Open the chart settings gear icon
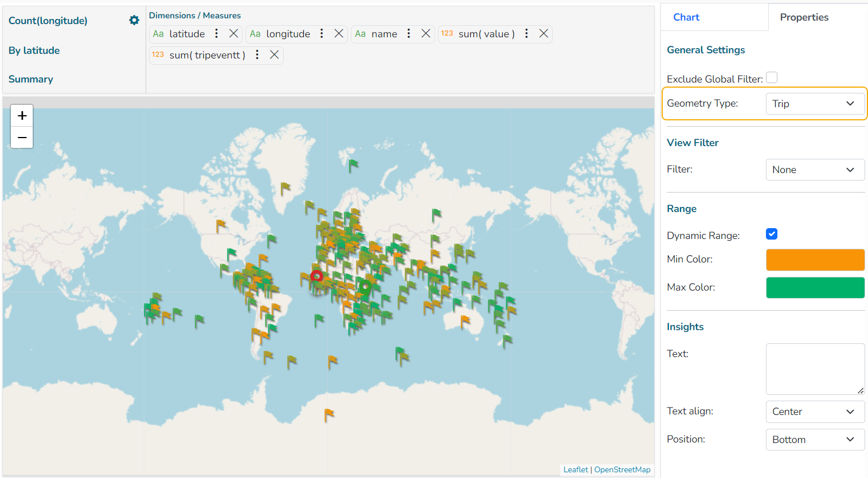This screenshot has width=868, height=478. [x=134, y=21]
